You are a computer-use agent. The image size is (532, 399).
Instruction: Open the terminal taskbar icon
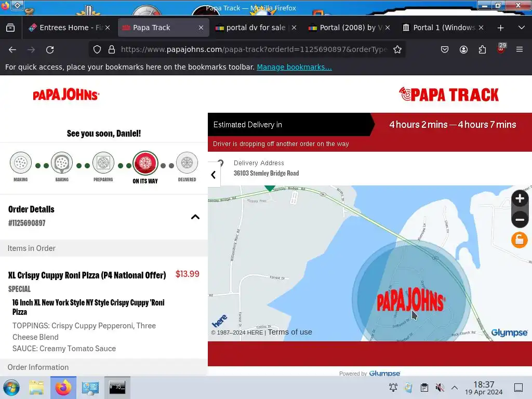(x=117, y=388)
